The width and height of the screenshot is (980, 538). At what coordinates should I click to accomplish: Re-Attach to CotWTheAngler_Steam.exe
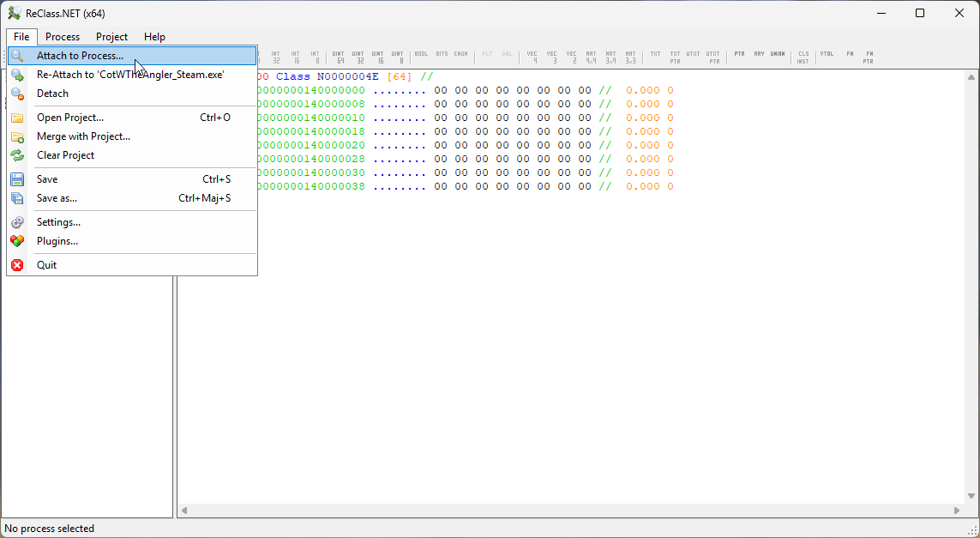click(132, 75)
